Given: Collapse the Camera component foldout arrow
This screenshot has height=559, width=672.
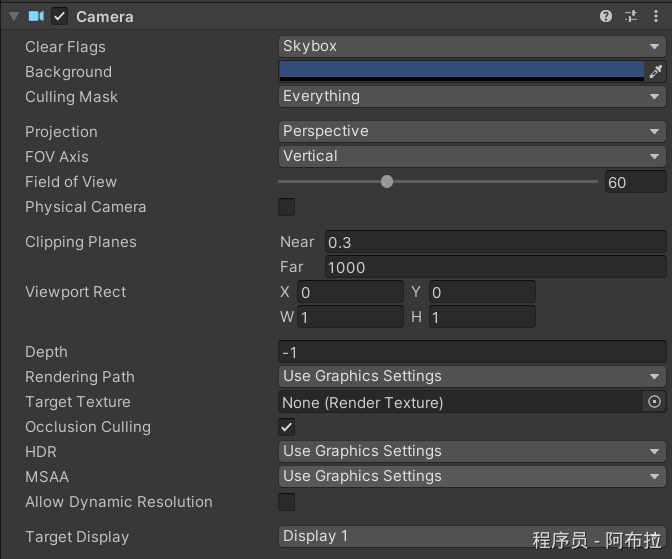Looking at the screenshot, I should [14, 16].
